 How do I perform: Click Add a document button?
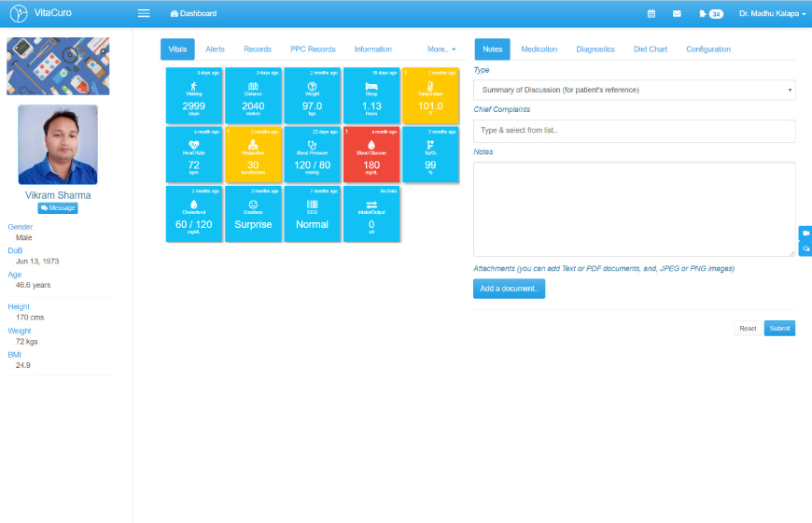[x=509, y=289]
